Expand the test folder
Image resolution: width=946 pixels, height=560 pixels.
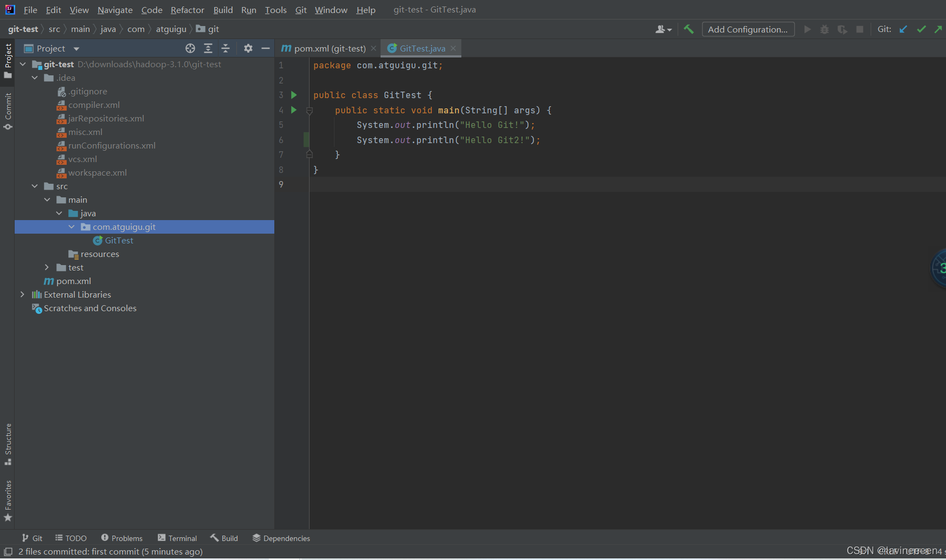coord(47,267)
